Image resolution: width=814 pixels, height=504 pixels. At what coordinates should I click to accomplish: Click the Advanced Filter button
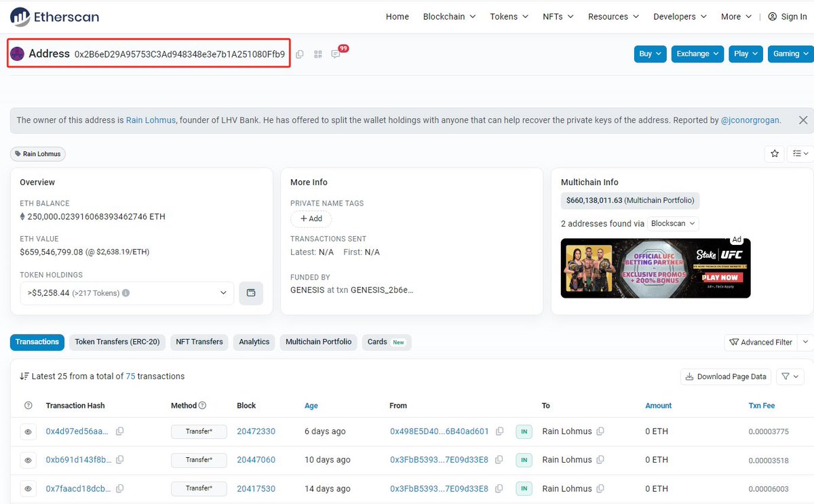click(761, 342)
